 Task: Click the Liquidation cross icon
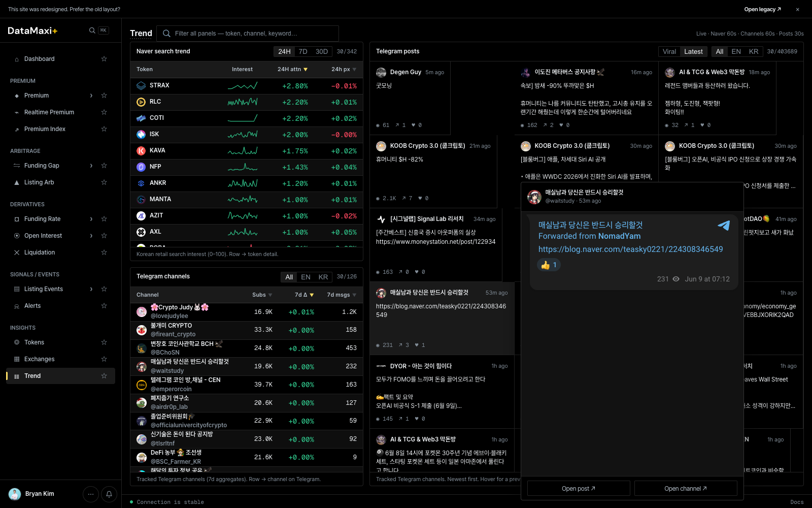17,252
